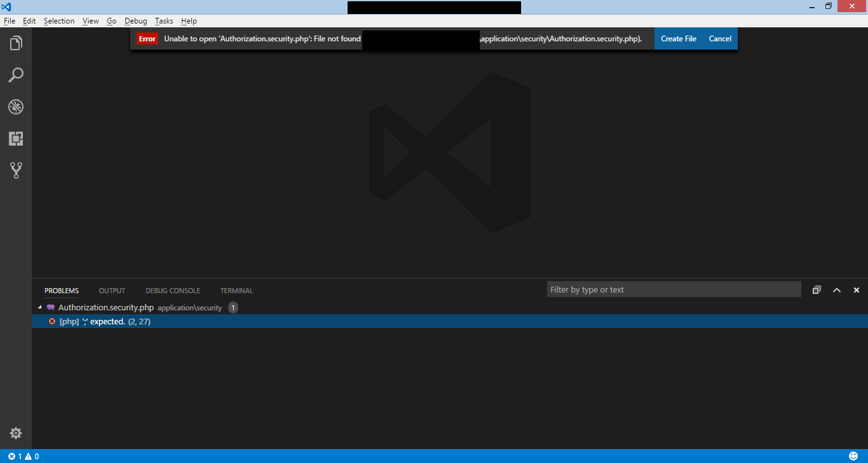Open the Manage gear icon

16,433
